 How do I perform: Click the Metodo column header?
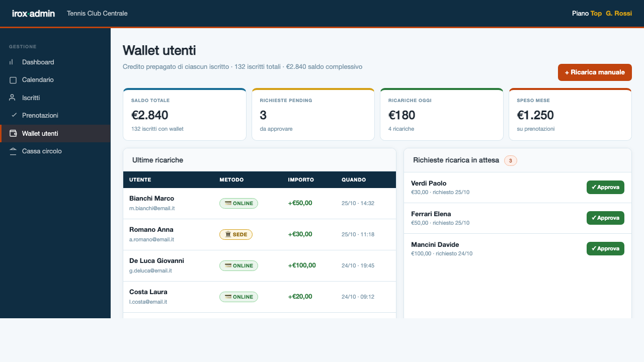click(231, 180)
